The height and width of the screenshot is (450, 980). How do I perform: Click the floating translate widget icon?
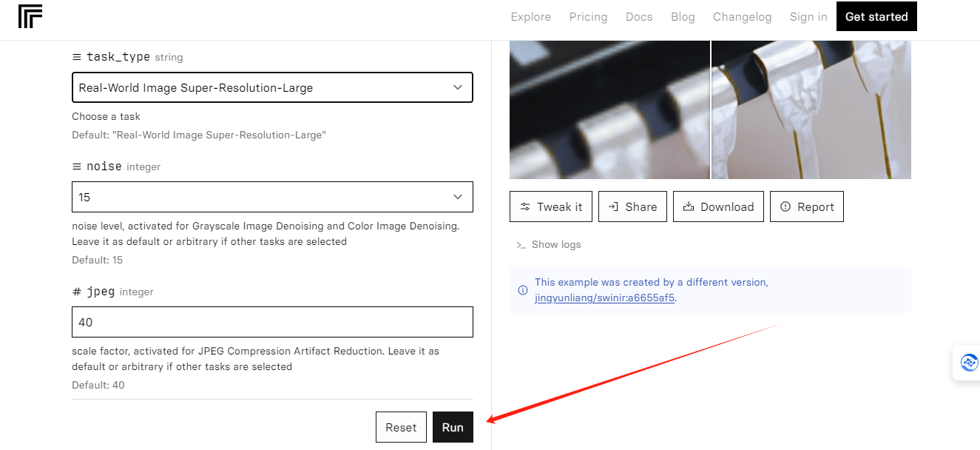(969, 363)
